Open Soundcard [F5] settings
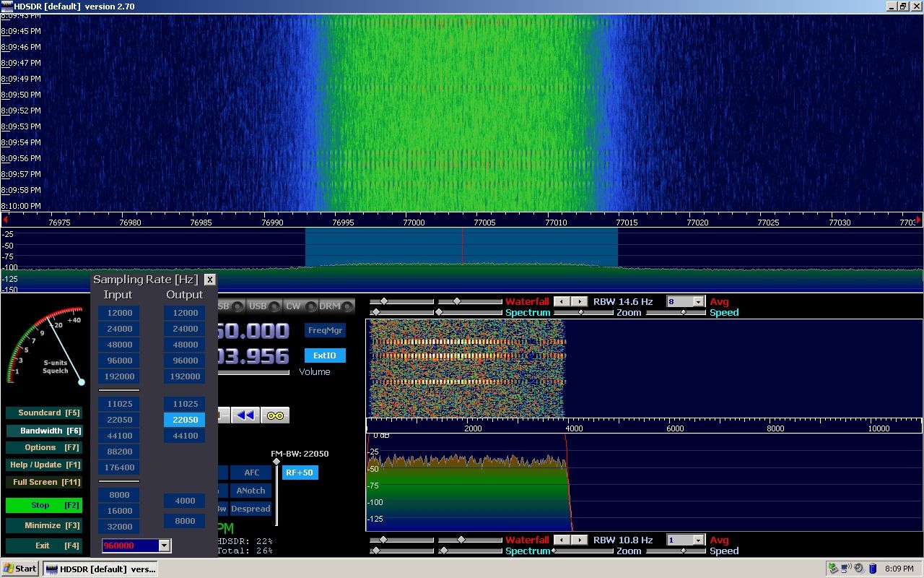Screen dimensions: 924x578 click(43, 413)
